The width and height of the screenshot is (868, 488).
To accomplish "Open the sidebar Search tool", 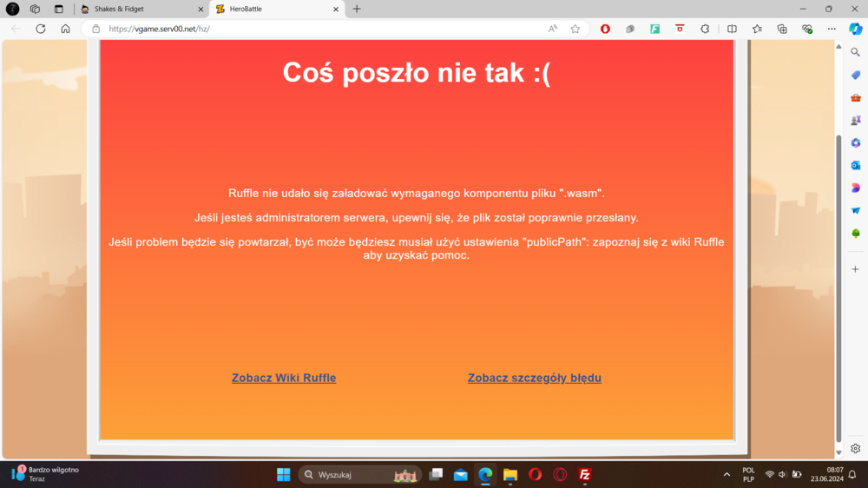I will click(855, 52).
